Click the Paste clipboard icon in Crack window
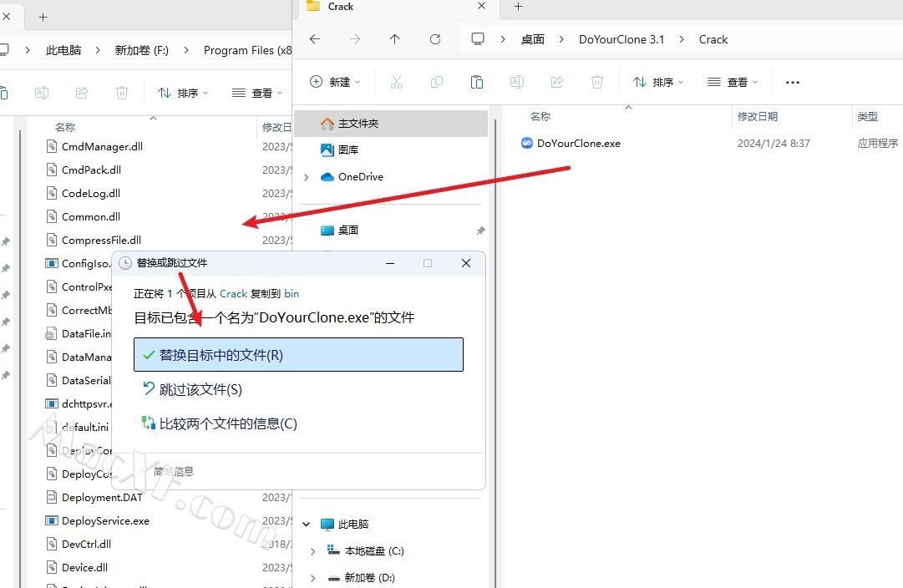 click(477, 83)
